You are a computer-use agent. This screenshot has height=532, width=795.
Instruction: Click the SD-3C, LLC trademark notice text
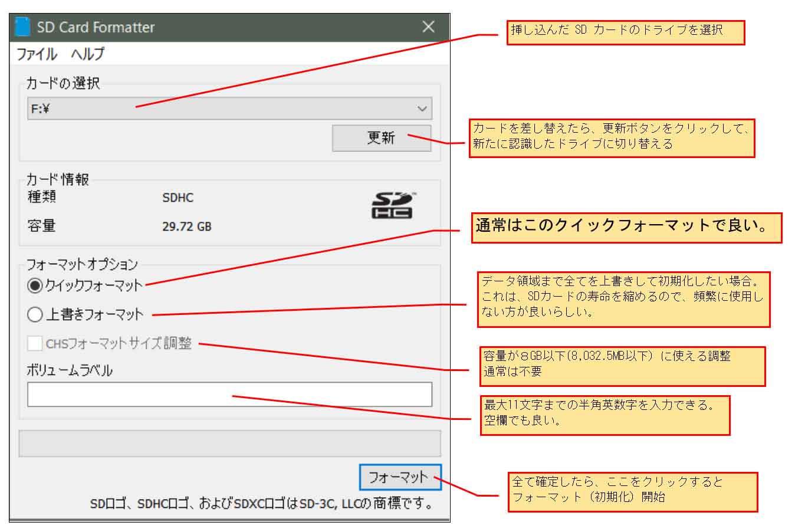click(262, 504)
